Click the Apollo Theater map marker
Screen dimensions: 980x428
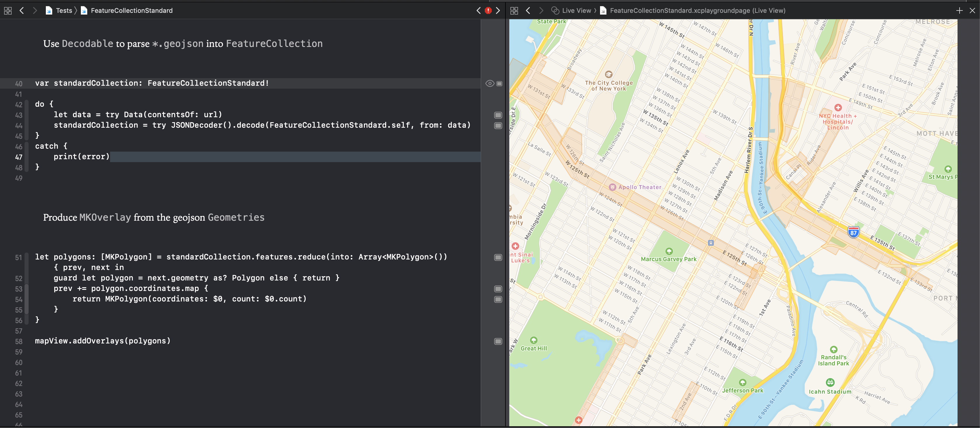click(613, 187)
